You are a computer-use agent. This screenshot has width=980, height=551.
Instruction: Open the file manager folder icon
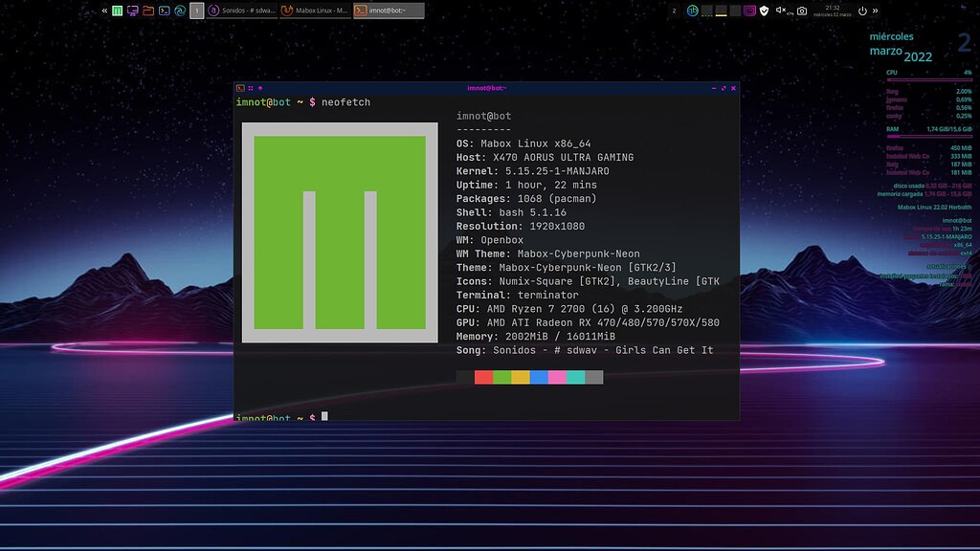click(x=148, y=11)
